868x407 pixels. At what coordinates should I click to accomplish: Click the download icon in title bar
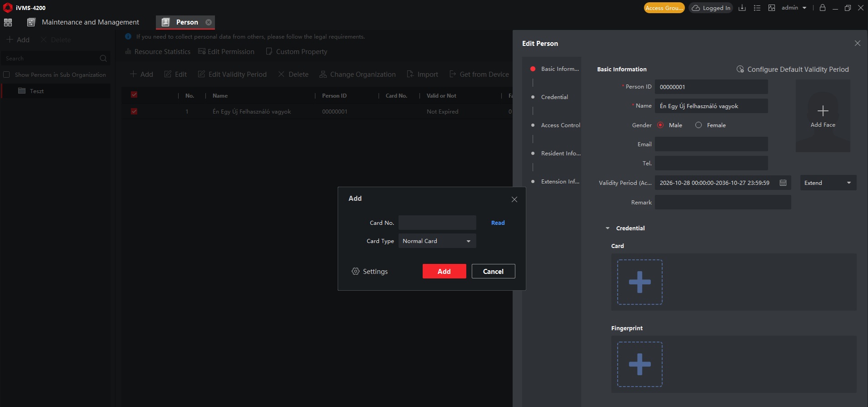coord(742,8)
